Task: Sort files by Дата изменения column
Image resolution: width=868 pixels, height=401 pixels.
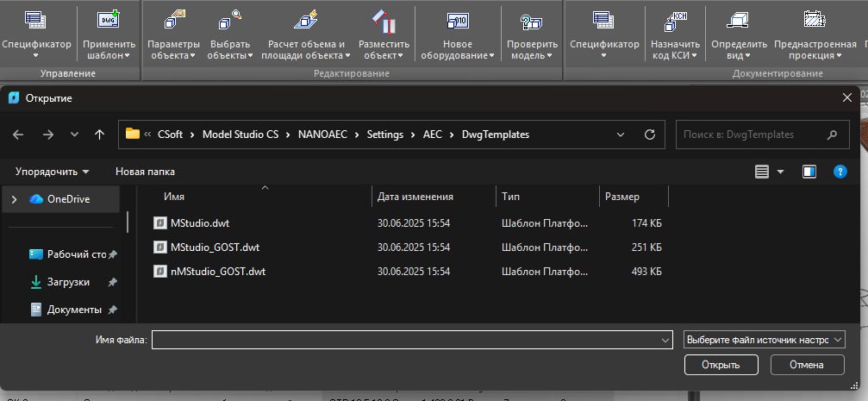Action: coord(415,197)
